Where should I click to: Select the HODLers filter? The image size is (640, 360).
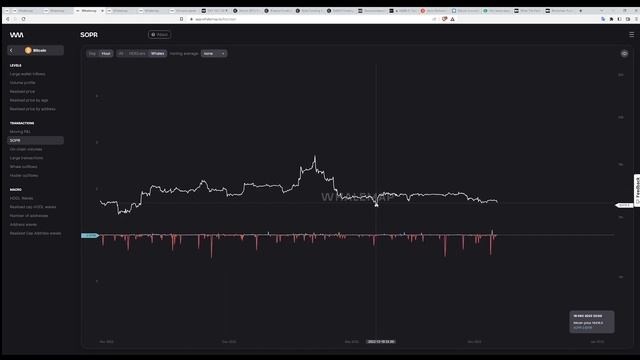pos(137,53)
